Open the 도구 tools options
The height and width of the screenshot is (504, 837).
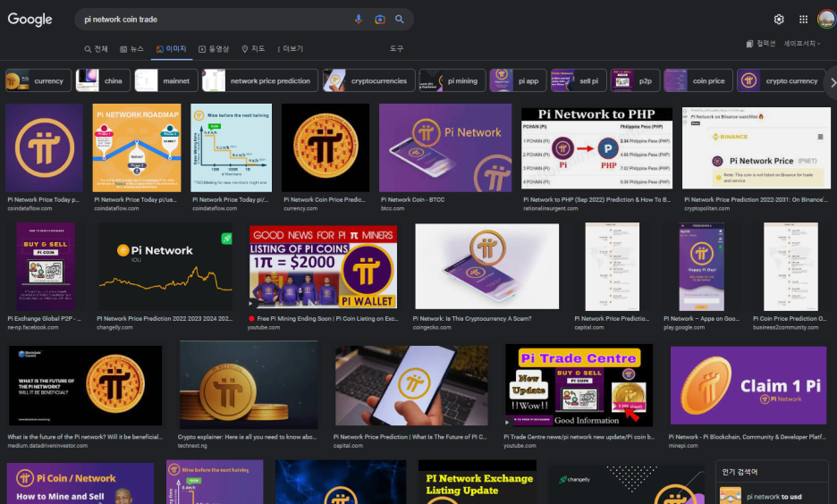[x=396, y=48]
